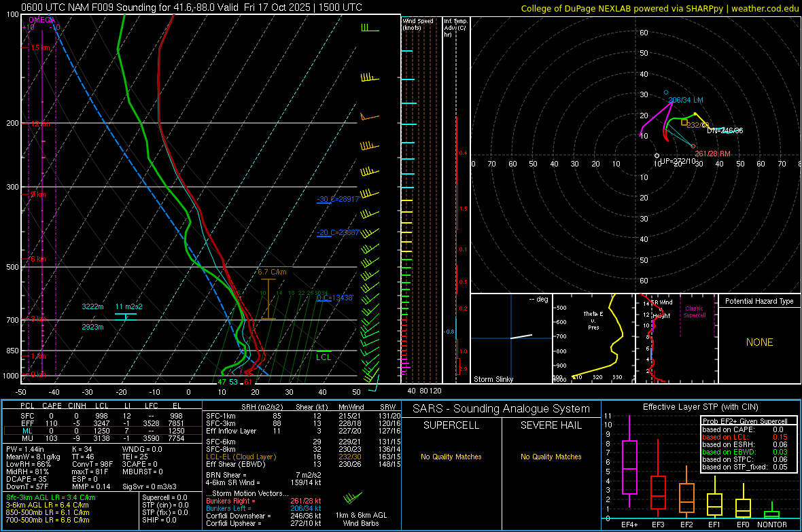Click the 261/28 RM hodograph label
The width and height of the screenshot is (802, 532).
[x=712, y=154]
